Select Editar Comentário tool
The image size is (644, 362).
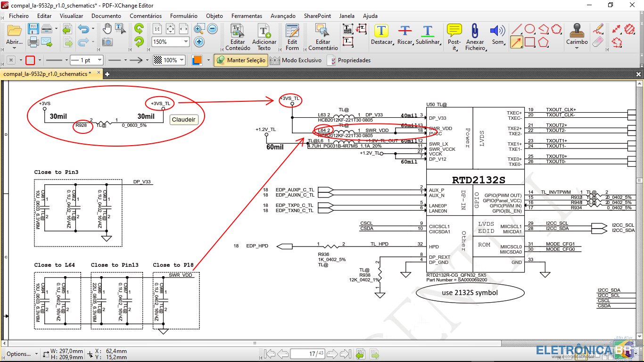click(323, 37)
